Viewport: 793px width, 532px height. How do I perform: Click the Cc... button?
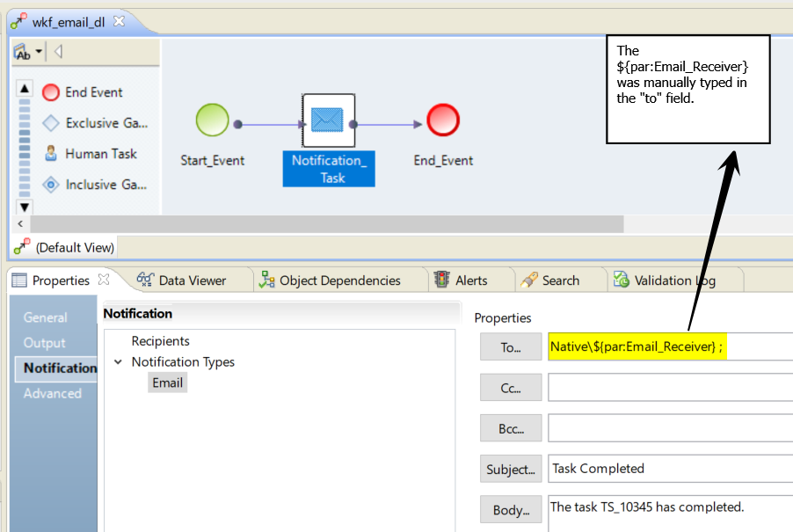click(511, 388)
